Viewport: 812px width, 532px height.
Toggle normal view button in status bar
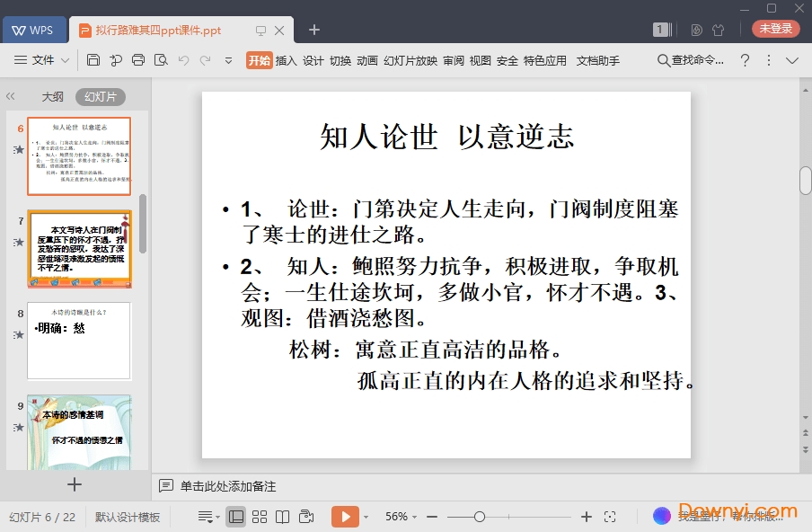236,517
